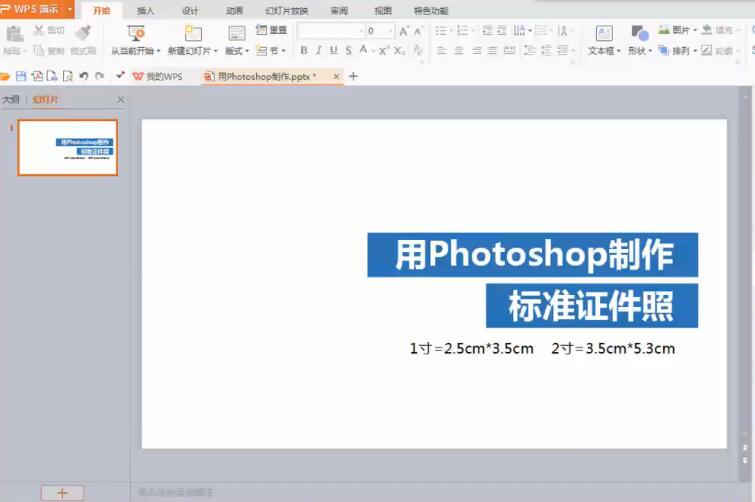755x502 pixels.
Task: Switch to the 设计 ribbon tab
Action: point(190,10)
